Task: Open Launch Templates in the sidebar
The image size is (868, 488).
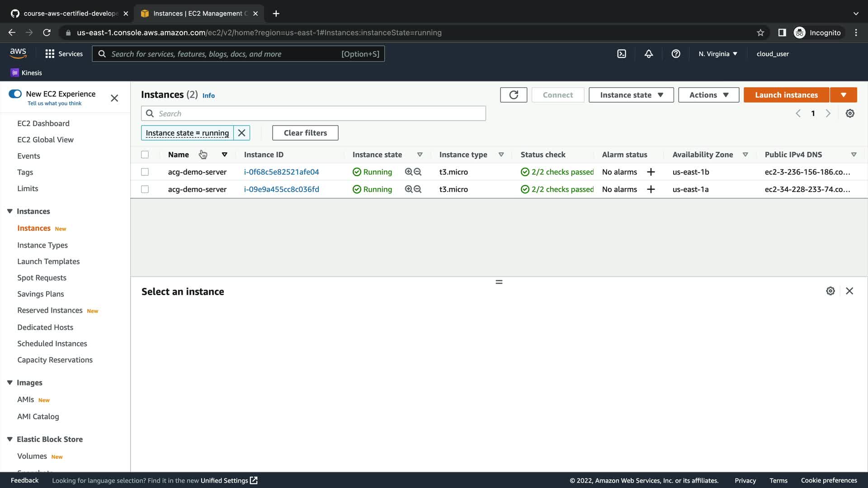Action: [48, 262]
